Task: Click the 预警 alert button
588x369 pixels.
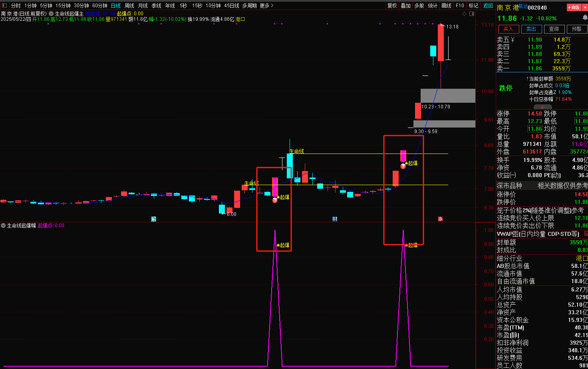Action: click(577, 29)
